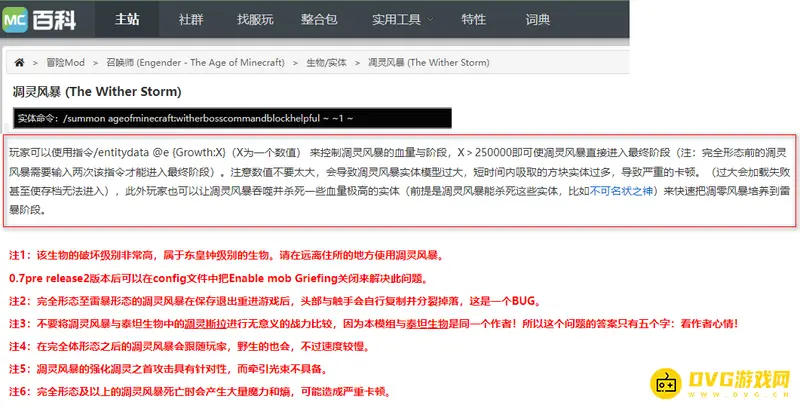Viewport: 800px width, 409px height.
Task: Click the 凋灵风暴 (The Wither Storm) page heading
Action: (x=96, y=91)
